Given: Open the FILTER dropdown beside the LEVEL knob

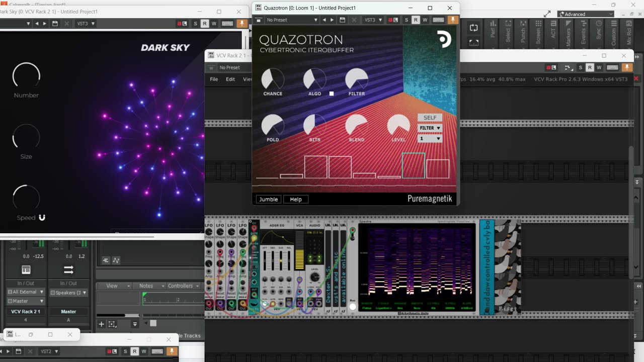Looking at the screenshot, I should [x=430, y=128].
